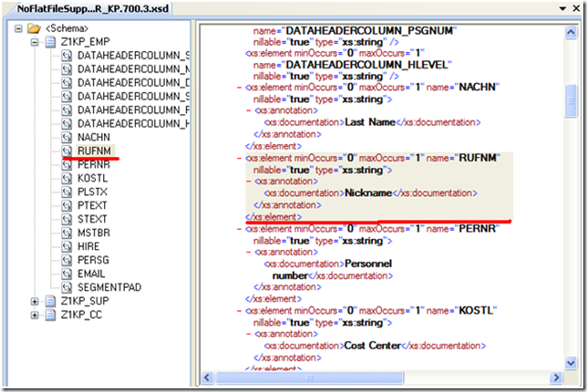Expand the Z1KP_SUP tree node

click(36, 301)
